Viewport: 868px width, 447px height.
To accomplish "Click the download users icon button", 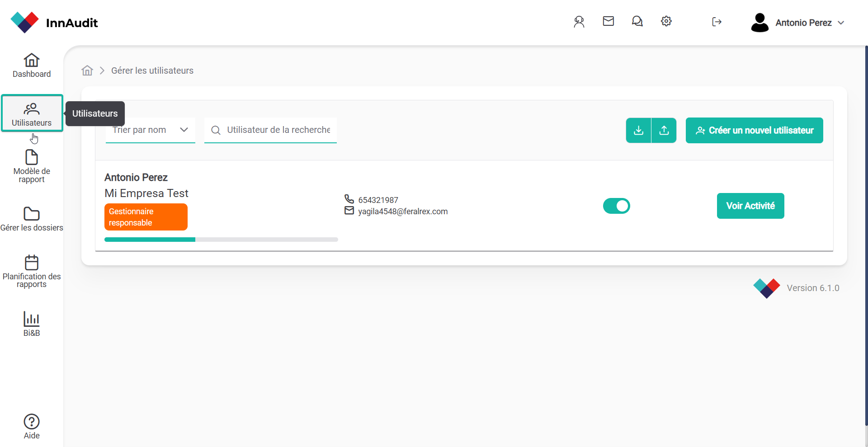I will click(x=638, y=131).
